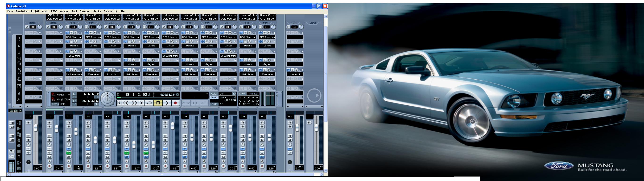Open the Normal record mode dropdown
644x181 pixels.
point(61,95)
